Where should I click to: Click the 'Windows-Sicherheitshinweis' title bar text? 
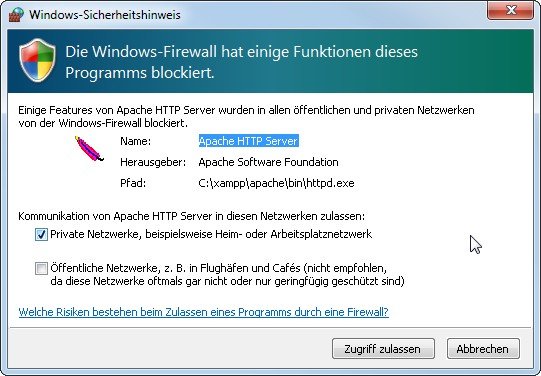pos(105,15)
